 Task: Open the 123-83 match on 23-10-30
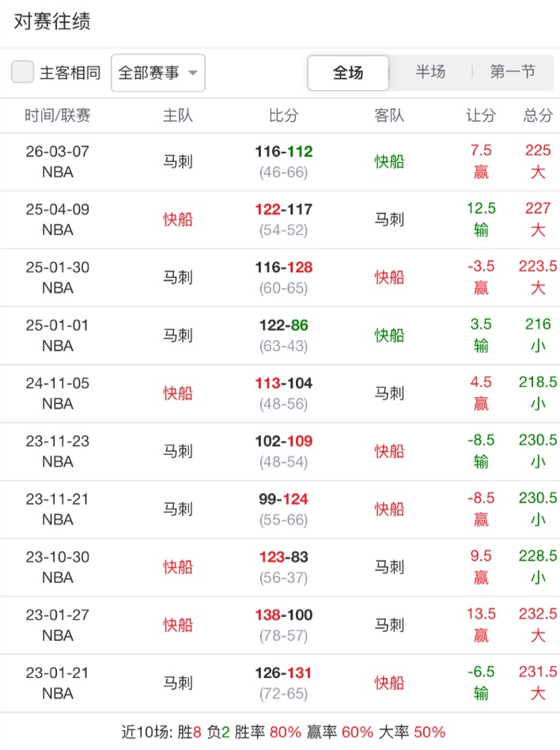tap(284, 557)
